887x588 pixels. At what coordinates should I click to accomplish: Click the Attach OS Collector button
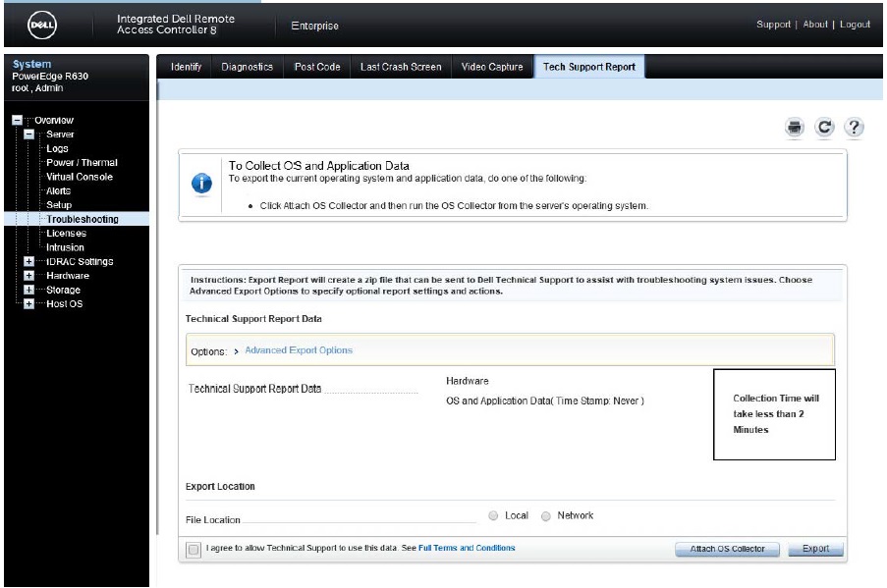pyautogui.click(x=726, y=549)
